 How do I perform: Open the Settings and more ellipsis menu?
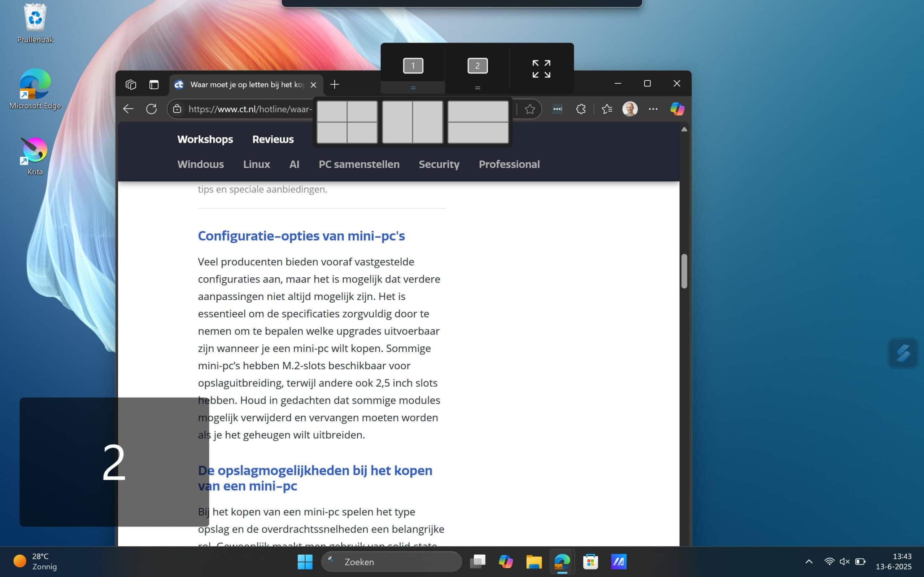[x=653, y=109]
